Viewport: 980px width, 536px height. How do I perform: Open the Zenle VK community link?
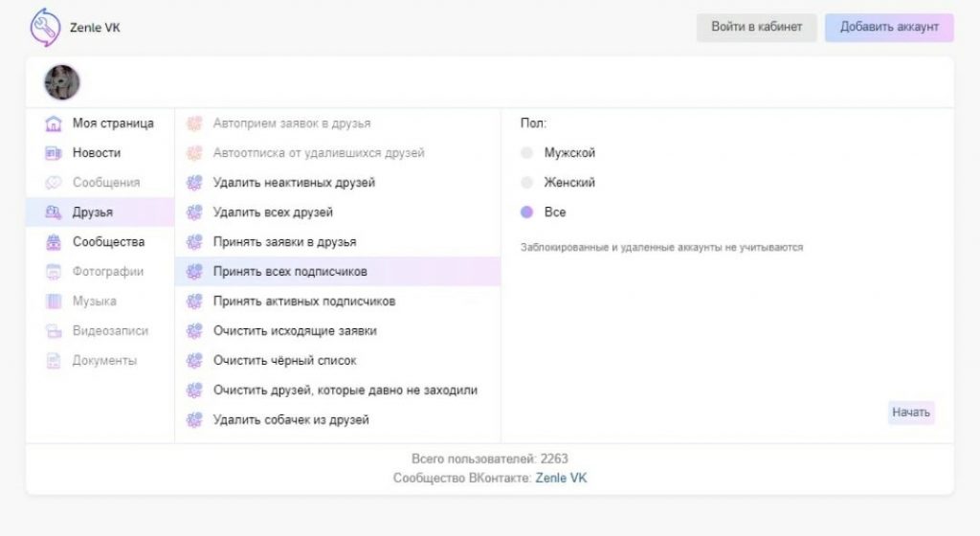(x=561, y=478)
